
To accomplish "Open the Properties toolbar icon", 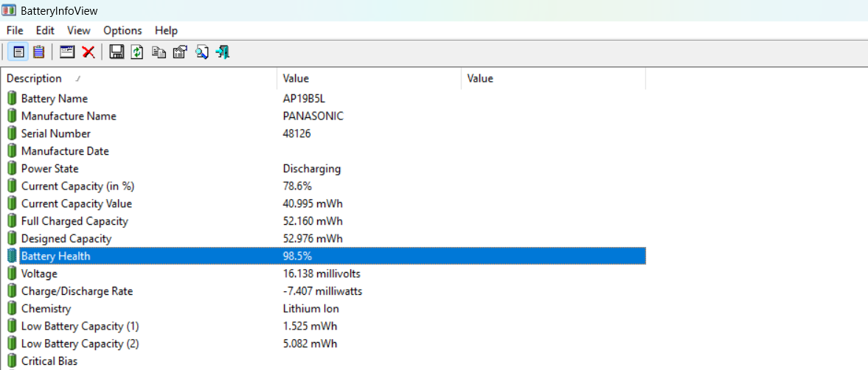I will (x=180, y=52).
